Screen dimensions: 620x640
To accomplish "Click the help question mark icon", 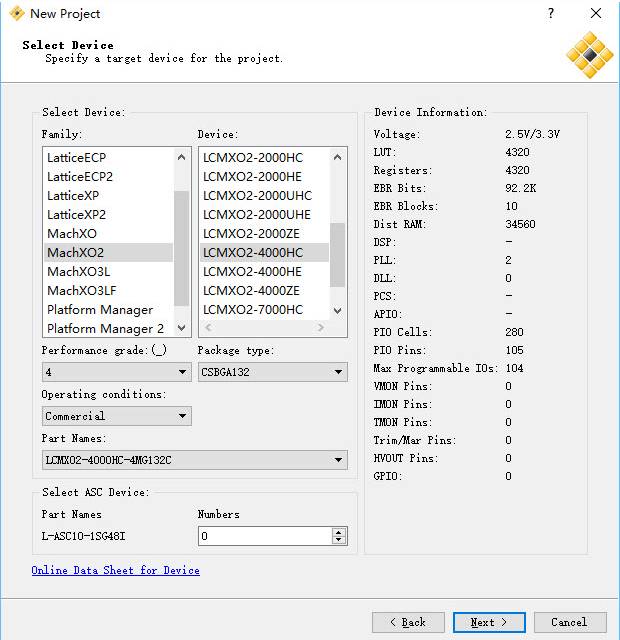I will 551,13.
